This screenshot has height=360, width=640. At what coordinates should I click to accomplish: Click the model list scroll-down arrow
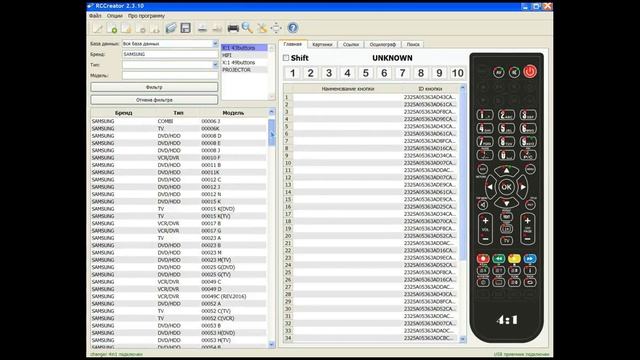(272, 344)
